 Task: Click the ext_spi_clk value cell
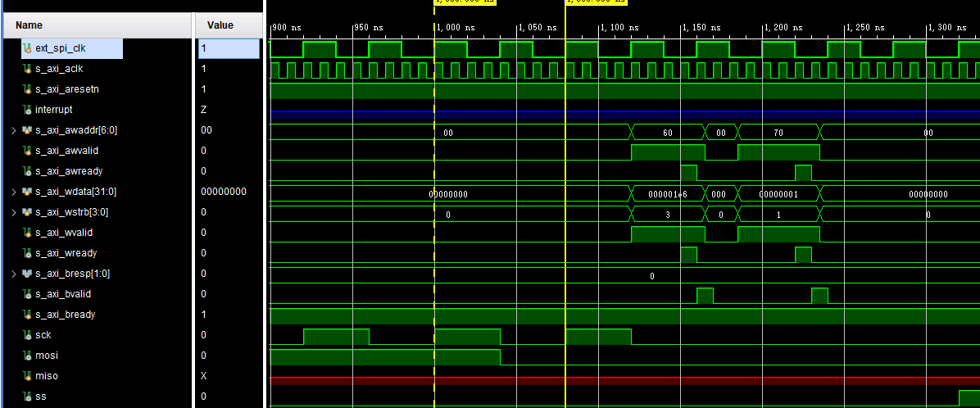tap(228, 48)
